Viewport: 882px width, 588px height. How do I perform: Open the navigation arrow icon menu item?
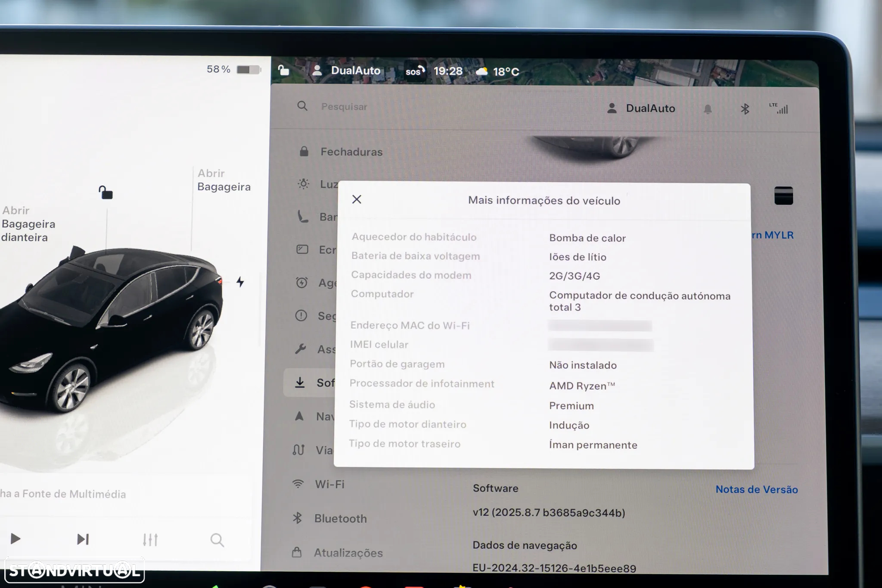click(299, 416)
